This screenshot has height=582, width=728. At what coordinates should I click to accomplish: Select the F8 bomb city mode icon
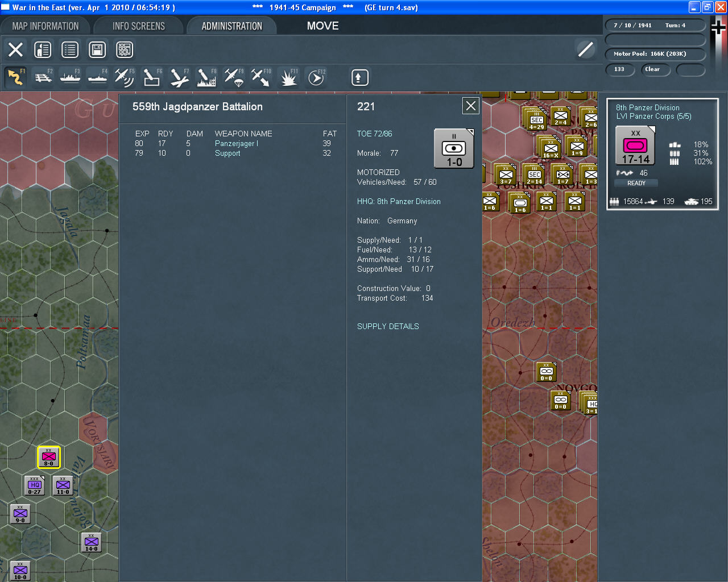coord(206,77)
